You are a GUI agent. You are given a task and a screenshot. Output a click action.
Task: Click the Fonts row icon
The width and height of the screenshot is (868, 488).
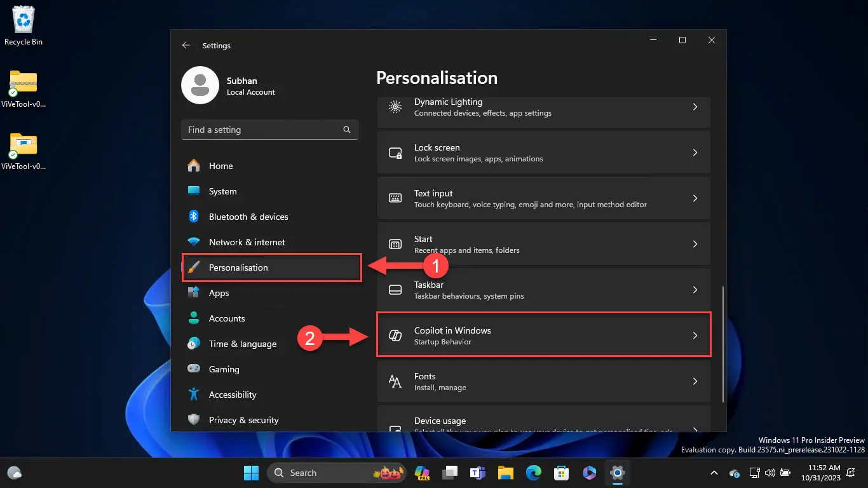[395, 381]
